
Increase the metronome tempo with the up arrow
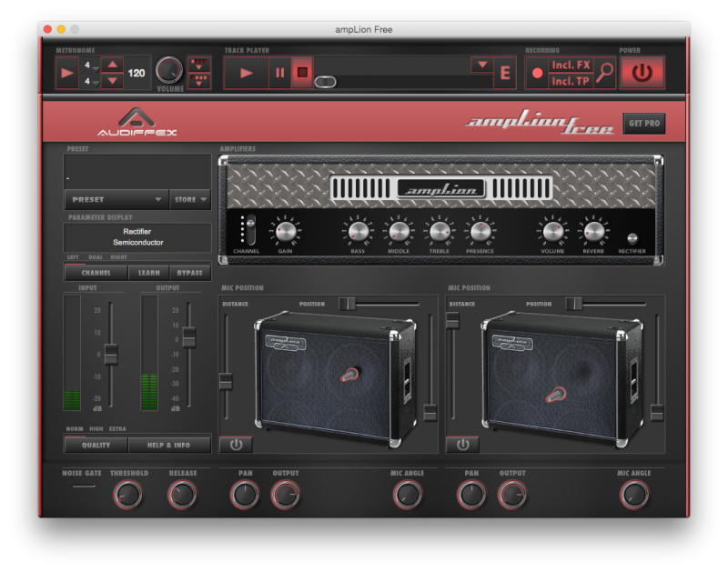coord(112,64)
